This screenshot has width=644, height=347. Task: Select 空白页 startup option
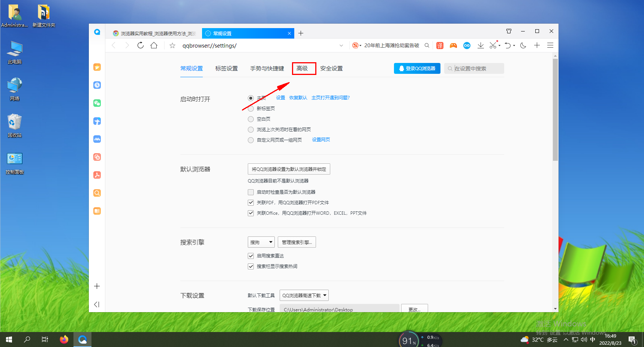pyautogui.click(x=251, y=119)
